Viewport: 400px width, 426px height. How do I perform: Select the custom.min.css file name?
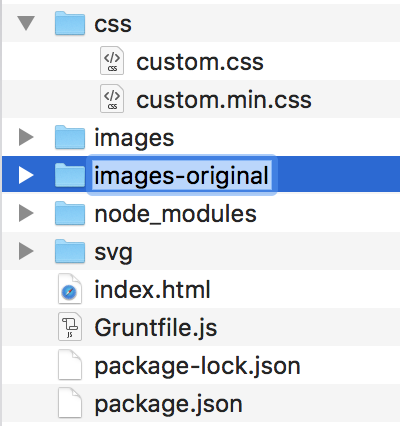(x=224, y=100)
